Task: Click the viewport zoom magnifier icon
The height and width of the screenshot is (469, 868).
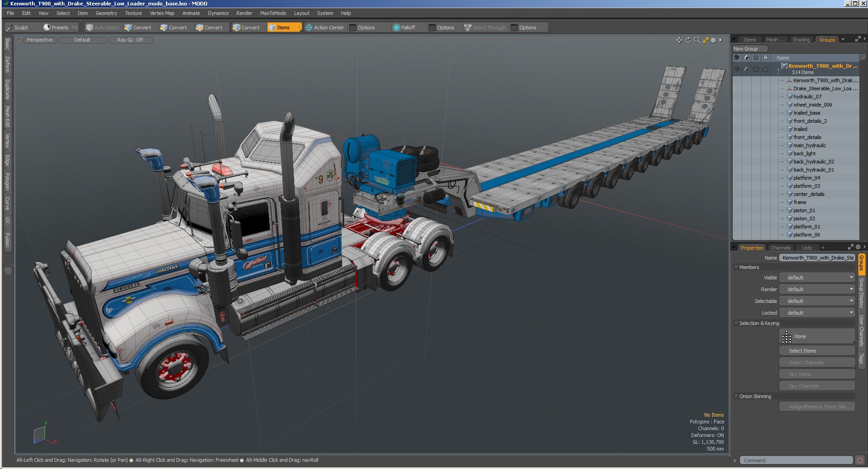Action: 697,40
